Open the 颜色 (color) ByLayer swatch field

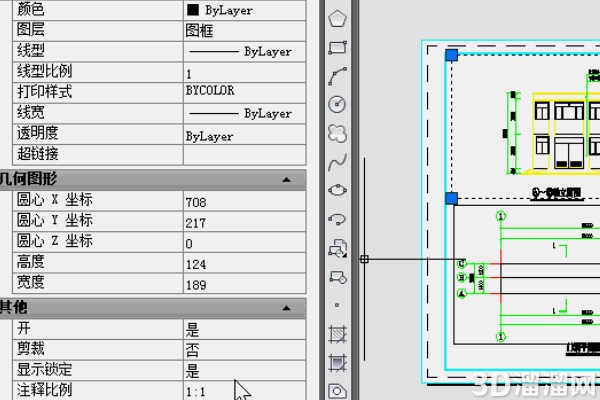point(245,10)
